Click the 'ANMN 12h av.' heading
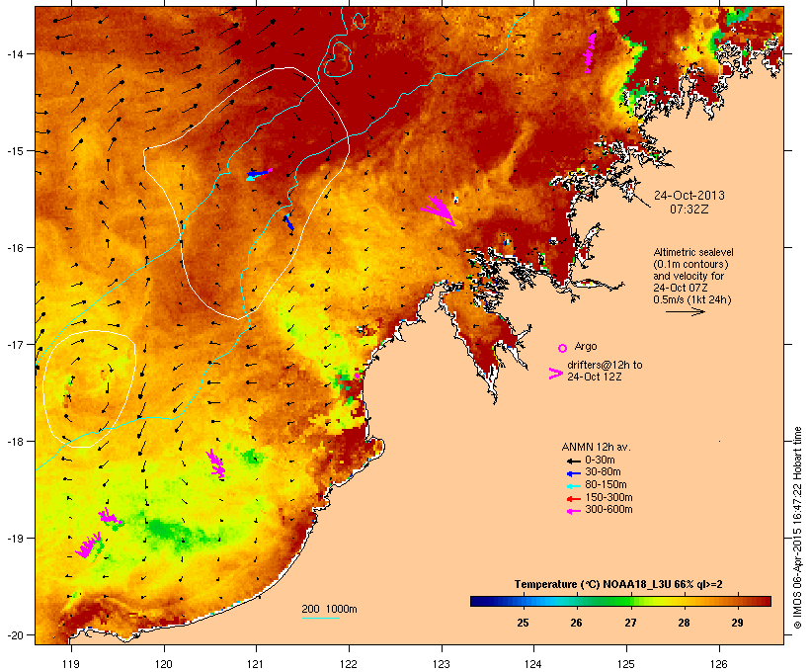The width and height of the screenshot is (810, 672). (x=596, y=447)
